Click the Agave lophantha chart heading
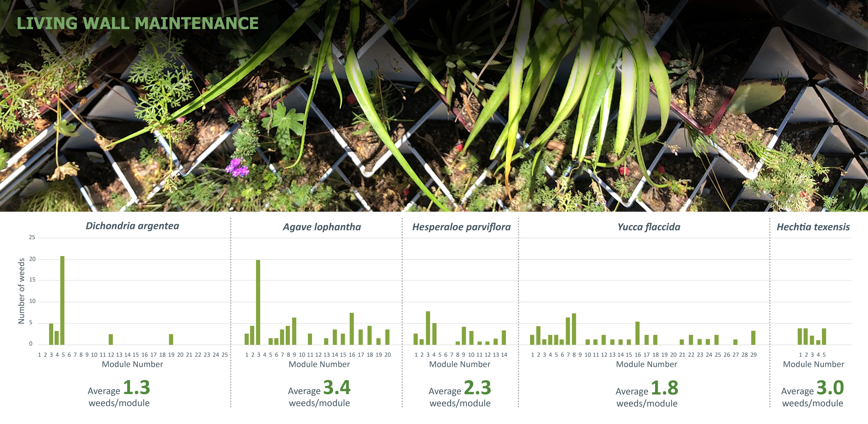Image resolution: width=868 pixels, height=424 pixels. [x=322, y=227]
